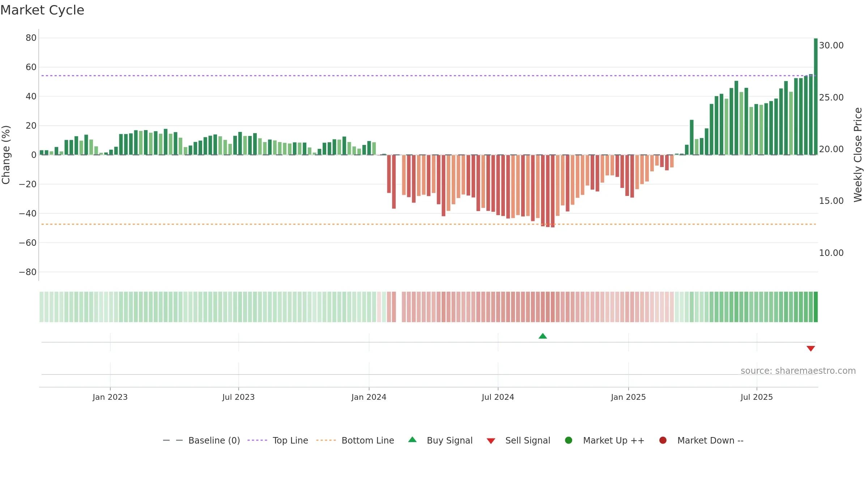The width and height of the screenshot is (868, 488).
Task: Click the green circle Market Up icon
Action: 569,440
